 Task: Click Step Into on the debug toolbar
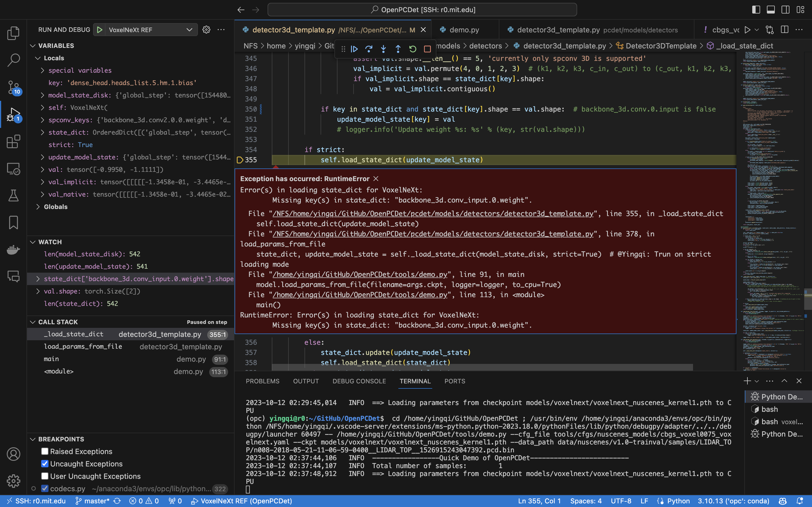click(383, 49)
